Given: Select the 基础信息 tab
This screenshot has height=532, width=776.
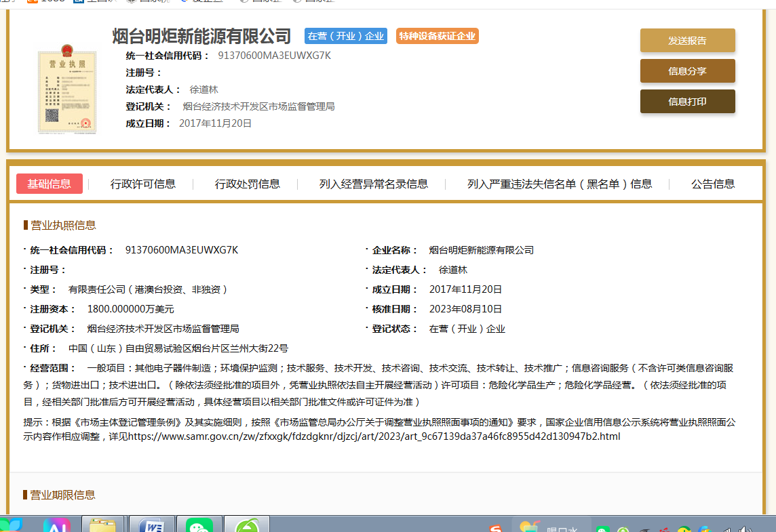Looking at the screenshot, I should [x=50, y=184].
